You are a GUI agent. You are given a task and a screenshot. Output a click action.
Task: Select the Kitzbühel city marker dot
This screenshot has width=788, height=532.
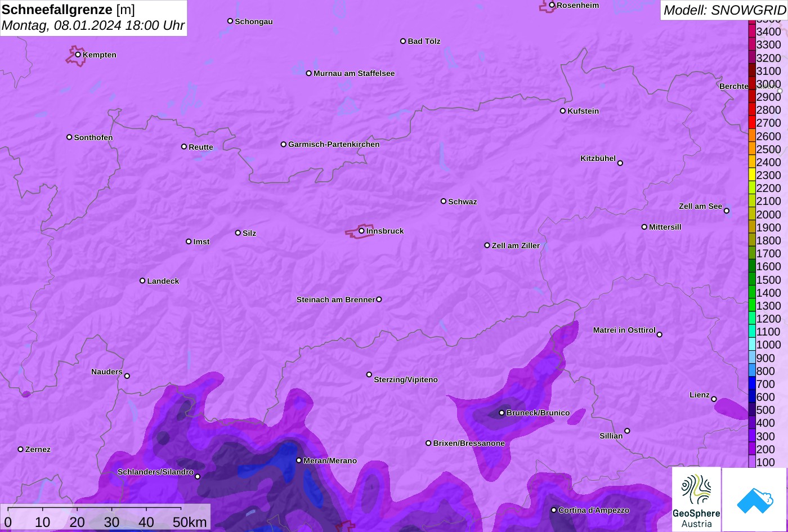[620, 163]
